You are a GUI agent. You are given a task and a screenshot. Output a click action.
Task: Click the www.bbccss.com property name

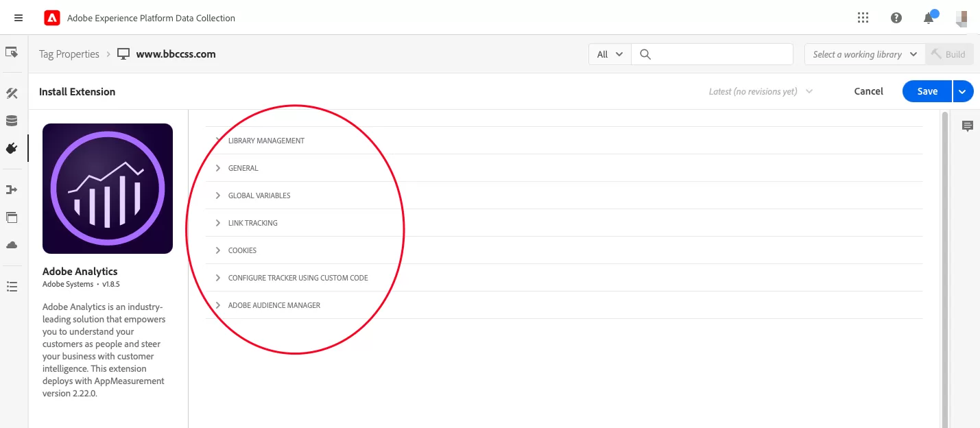(x=176, y=54)
